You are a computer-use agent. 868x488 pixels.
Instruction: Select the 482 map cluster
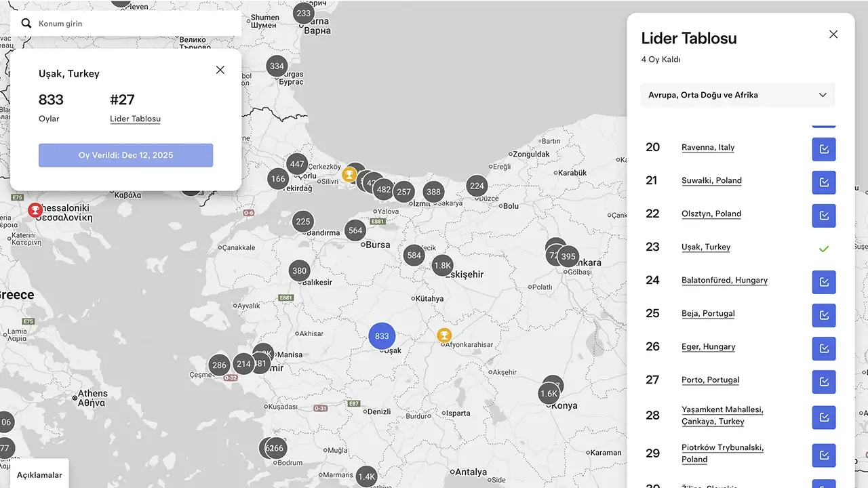point(384,190)
